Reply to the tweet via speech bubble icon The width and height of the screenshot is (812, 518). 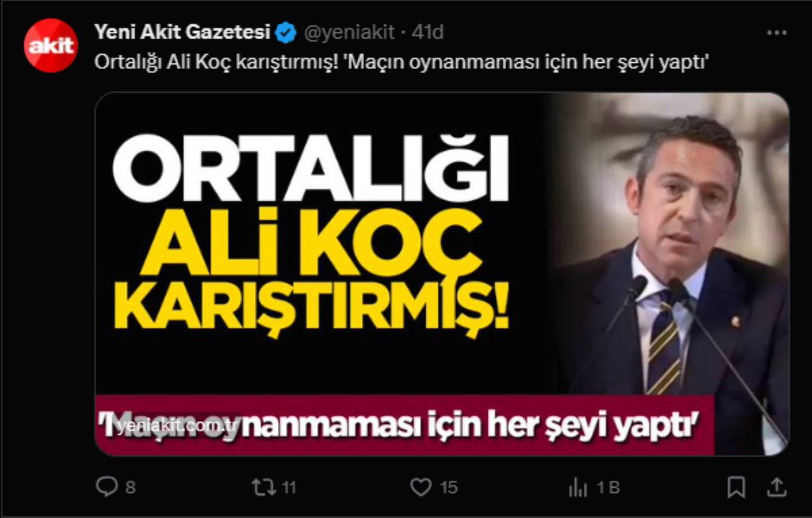pos(107,487)
